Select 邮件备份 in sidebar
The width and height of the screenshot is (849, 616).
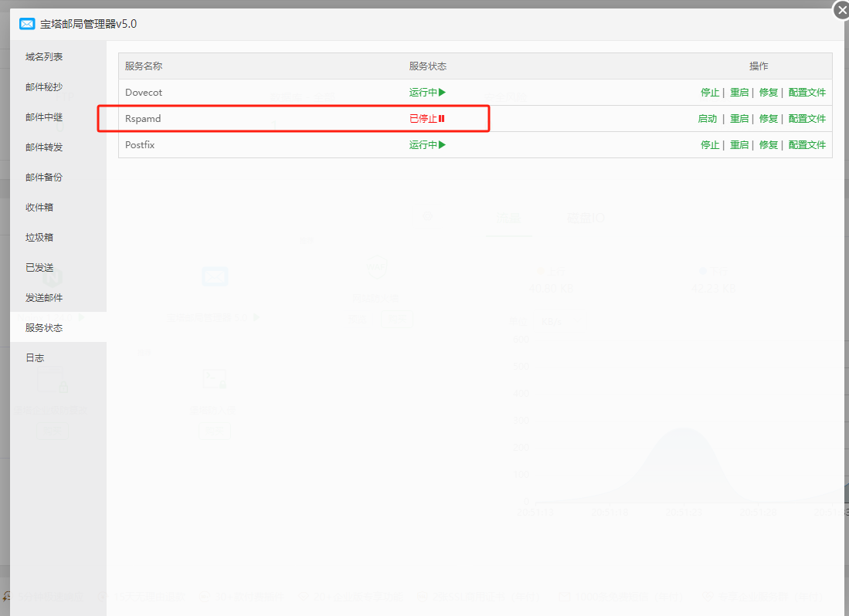44,178
